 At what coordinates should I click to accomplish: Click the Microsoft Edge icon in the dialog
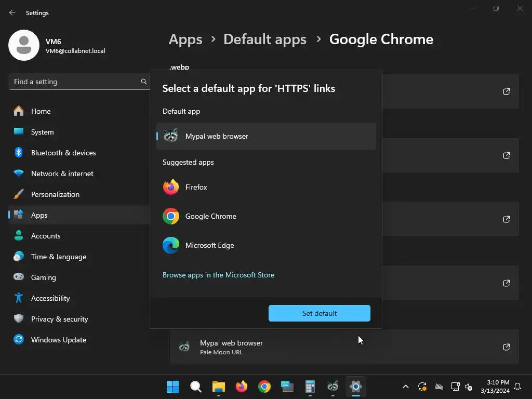(170, 245)
